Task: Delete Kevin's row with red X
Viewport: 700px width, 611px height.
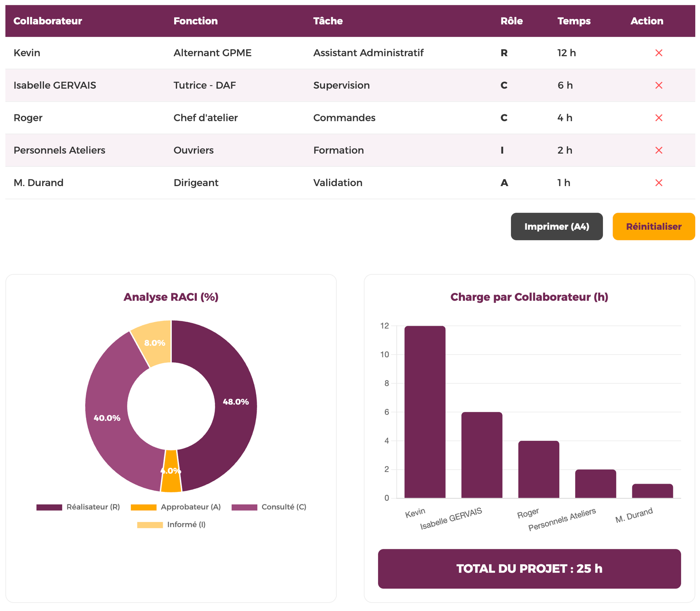Action: (x=658, y=53)
